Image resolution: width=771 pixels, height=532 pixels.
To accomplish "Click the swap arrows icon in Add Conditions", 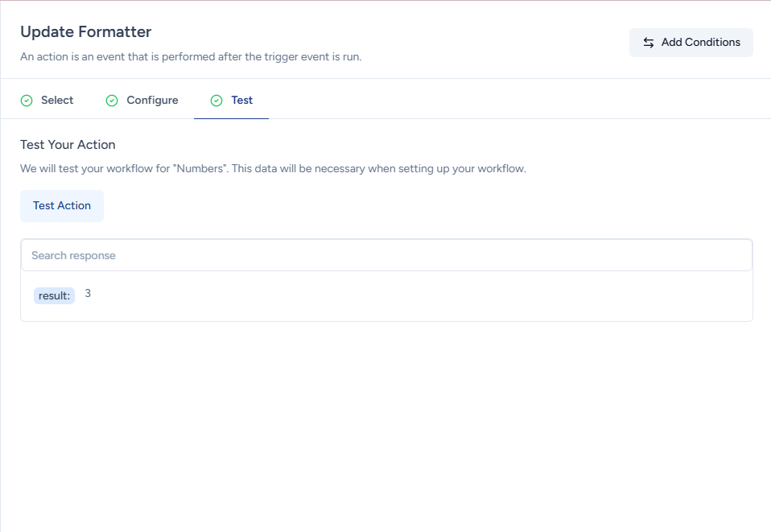I will point(649,43).
